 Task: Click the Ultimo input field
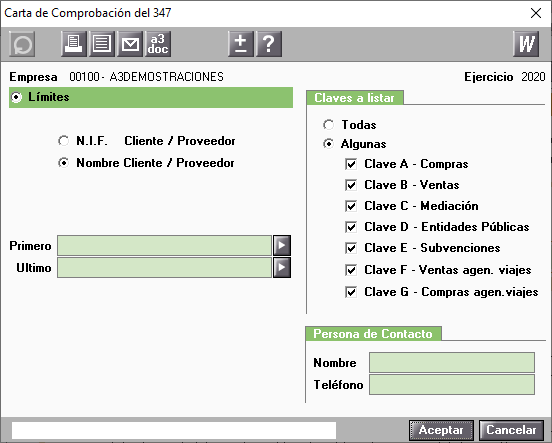click(164, 268)
